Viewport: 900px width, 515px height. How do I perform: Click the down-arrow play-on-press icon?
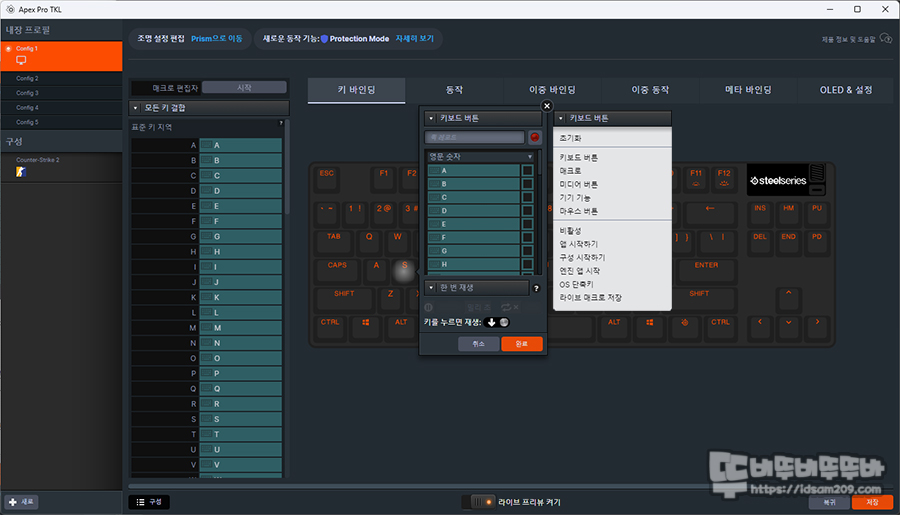click(x=491, y=322)
